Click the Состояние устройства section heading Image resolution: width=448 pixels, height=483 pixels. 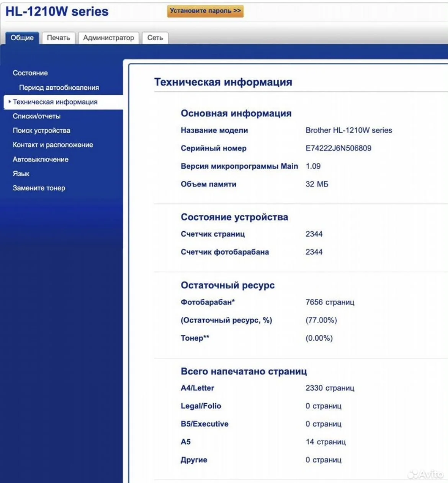pos(234,217)
